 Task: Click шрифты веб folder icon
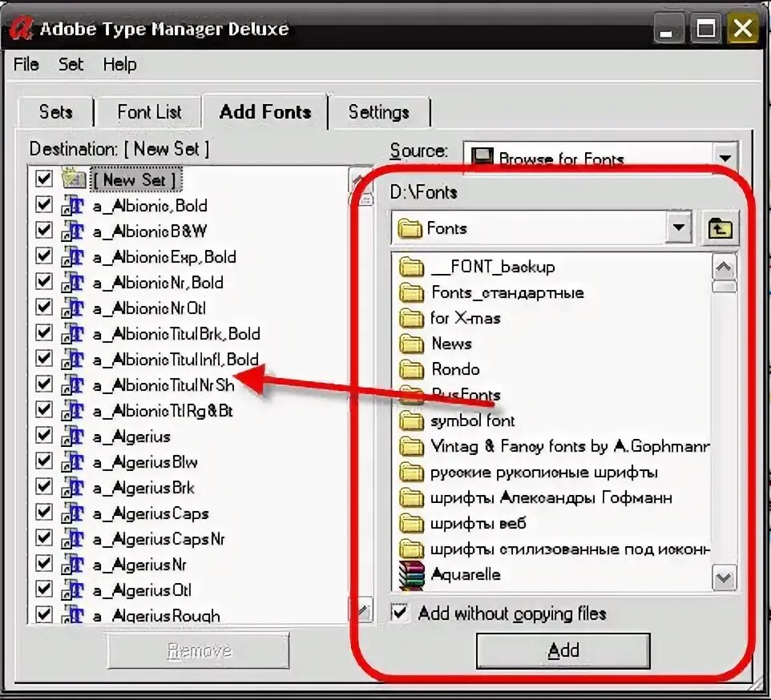(412, 523)
